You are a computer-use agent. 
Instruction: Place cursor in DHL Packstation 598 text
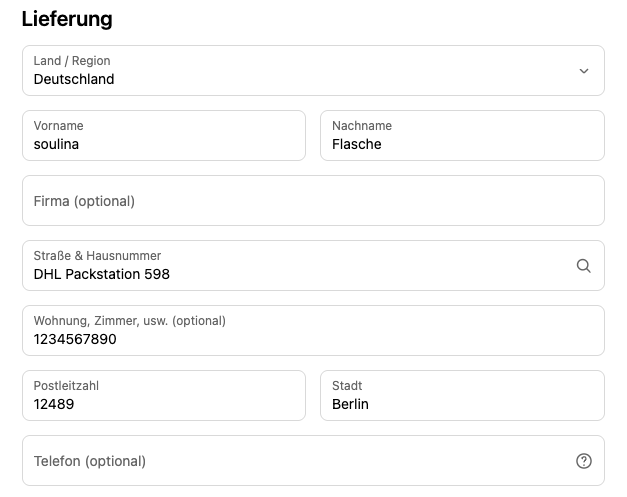coord(102,274)
